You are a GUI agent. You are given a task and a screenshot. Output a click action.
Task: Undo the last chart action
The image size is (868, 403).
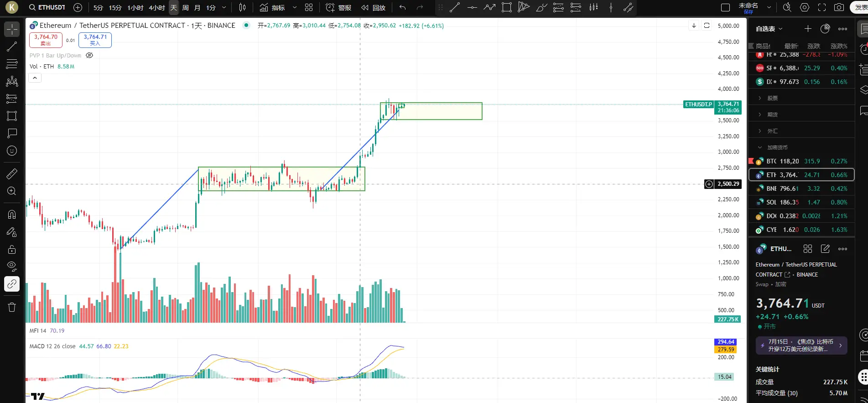tap(402, 8)
